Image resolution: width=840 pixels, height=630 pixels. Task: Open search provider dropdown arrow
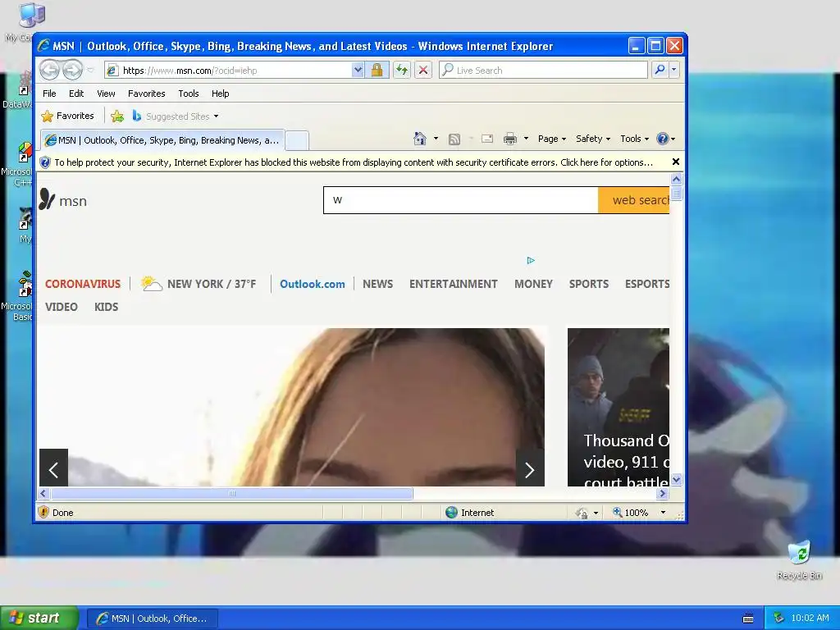coord(674,71)
